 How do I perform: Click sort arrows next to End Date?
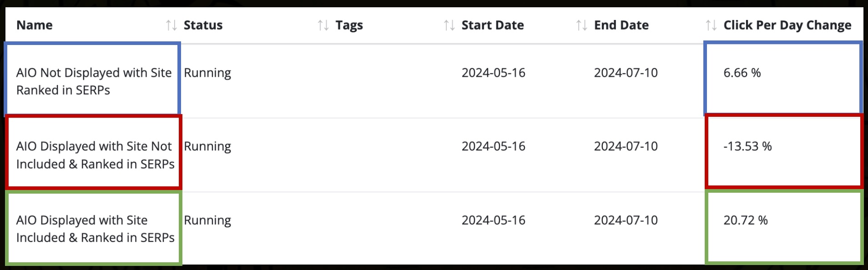point(711,25)
